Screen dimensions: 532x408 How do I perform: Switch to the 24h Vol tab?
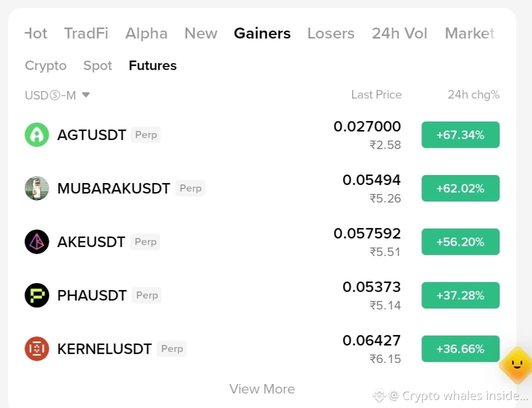[399, 33]
